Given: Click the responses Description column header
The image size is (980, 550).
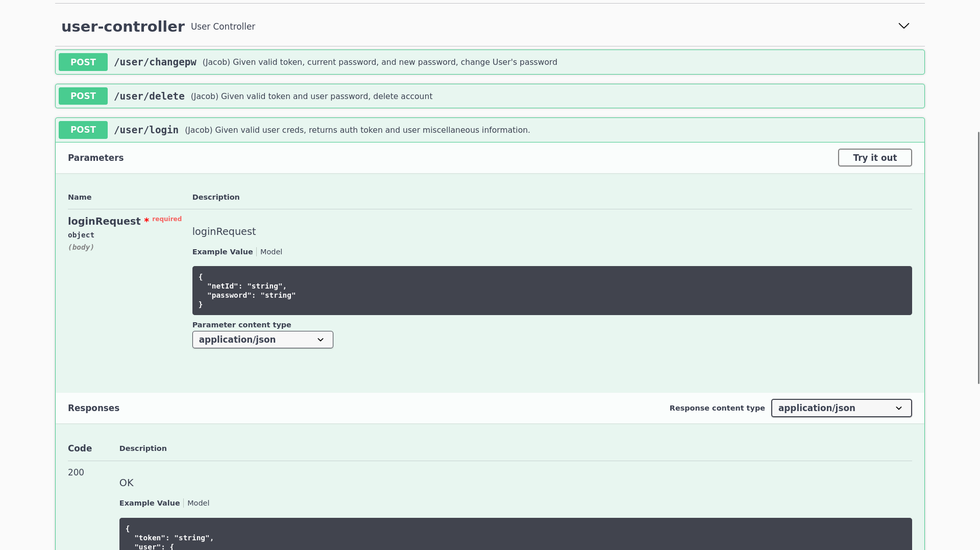Looking at the screenshot, I should (143, 448).
